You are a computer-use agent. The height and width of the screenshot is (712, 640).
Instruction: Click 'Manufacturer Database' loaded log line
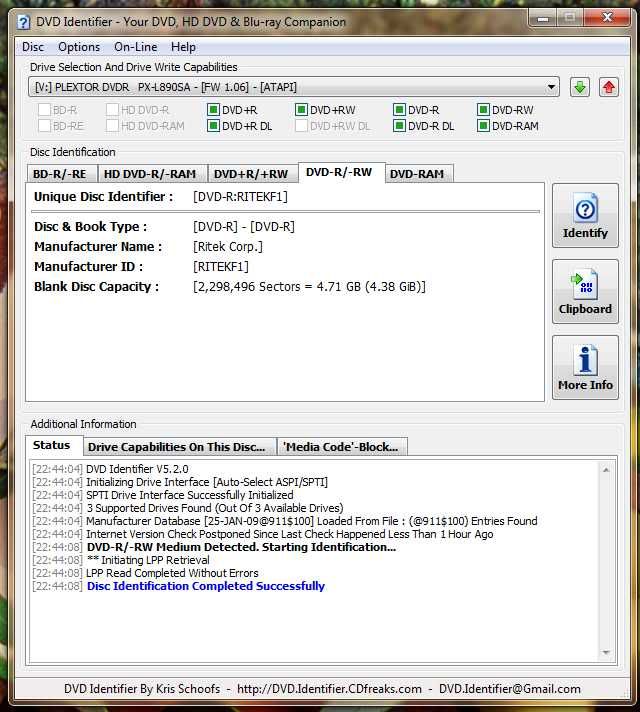tap(312, 521)
